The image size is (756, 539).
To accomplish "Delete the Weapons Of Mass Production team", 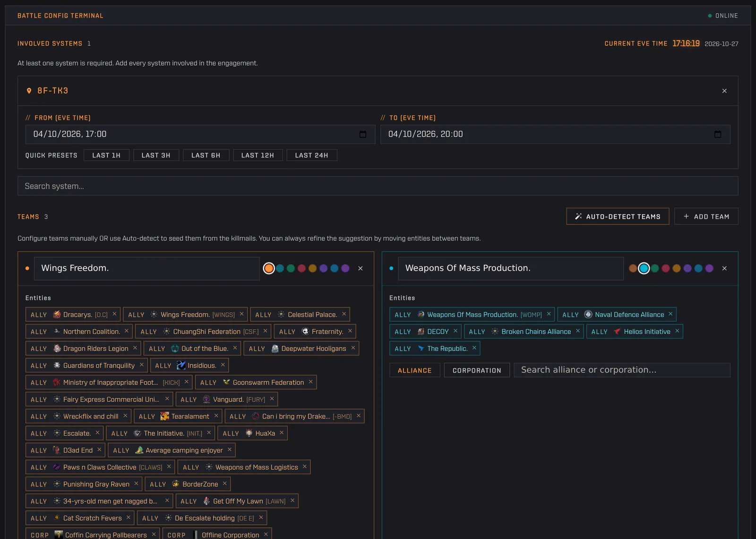I will pos(724,268).
